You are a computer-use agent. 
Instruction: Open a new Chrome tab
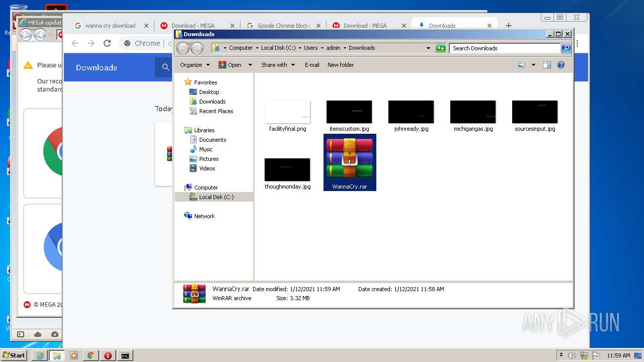(509, 25)
